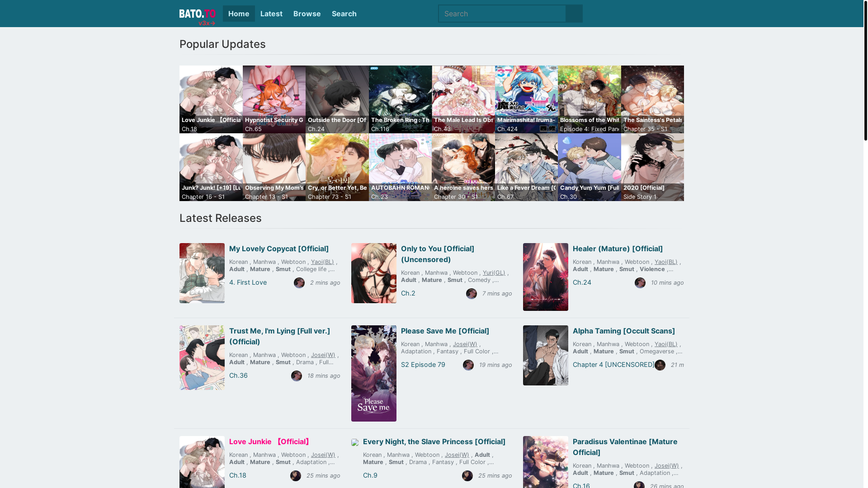Click uploader avatar next to 10 mins ago
Screen dimensions: 868x488
640,283
